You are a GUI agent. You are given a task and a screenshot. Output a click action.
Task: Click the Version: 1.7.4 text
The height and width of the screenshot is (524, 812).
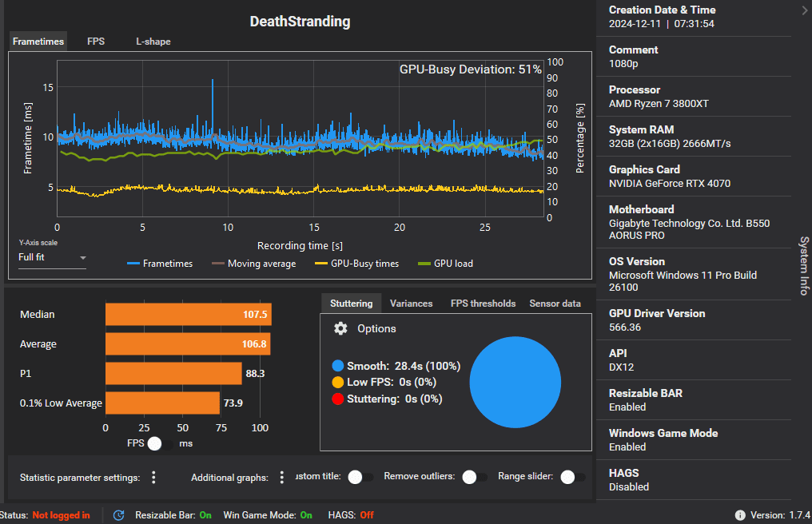(780, 515)
